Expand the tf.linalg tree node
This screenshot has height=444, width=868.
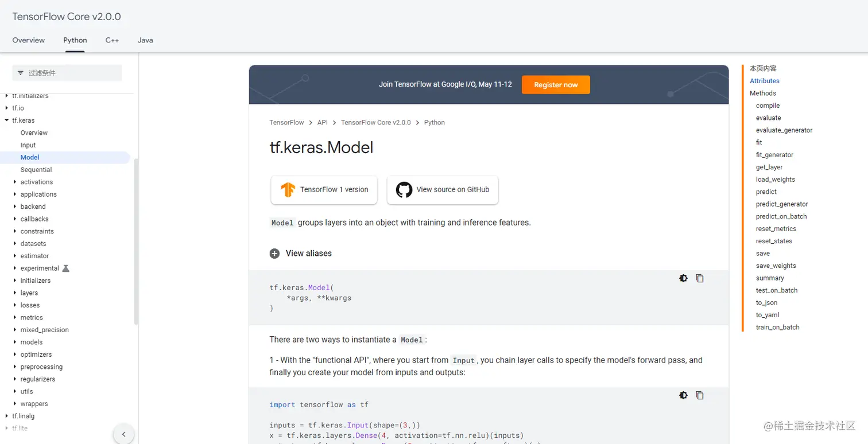click(7, 416)
